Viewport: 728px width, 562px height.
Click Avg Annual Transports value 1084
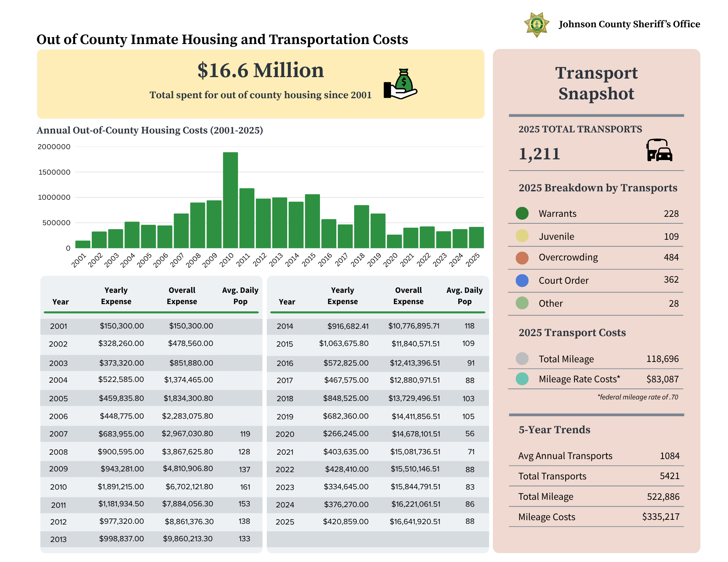point(670,456)
